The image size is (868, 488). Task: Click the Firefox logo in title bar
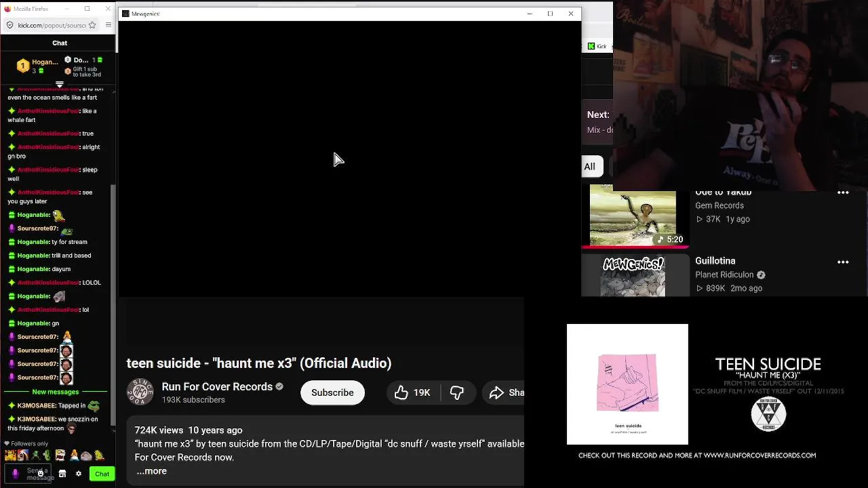coord(7,9)
